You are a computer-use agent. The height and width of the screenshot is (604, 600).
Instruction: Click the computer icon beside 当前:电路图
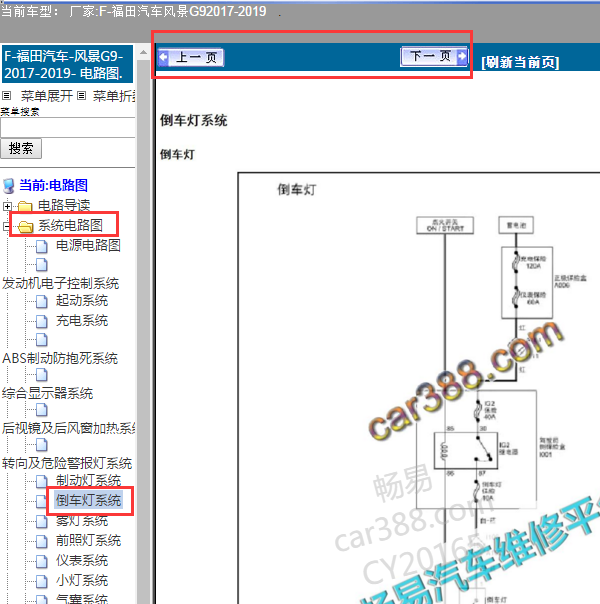(8, 186)
